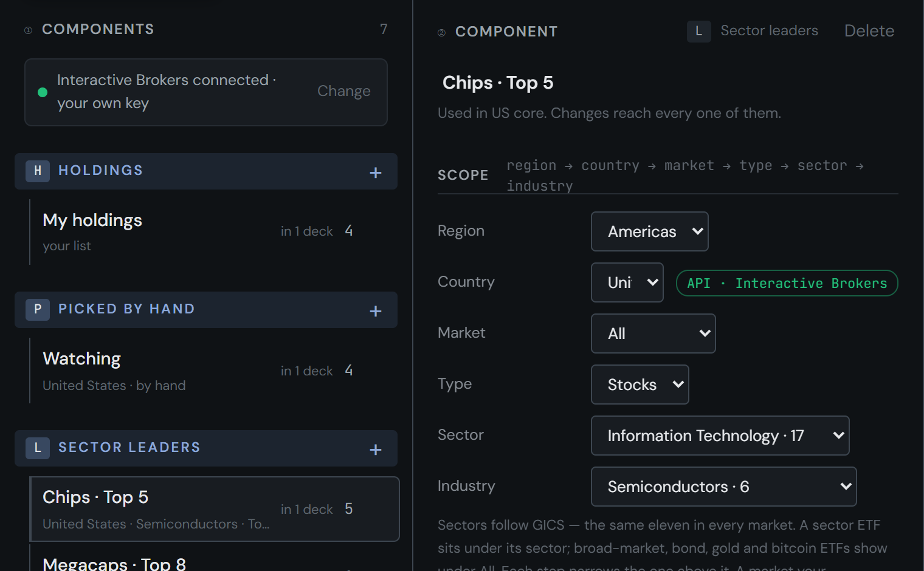Image resolution: width=924 pixels, height=571 pixels.
Task: Click the 'Interactive Brokers connected · your own key' text
Action: click(166, 92)
